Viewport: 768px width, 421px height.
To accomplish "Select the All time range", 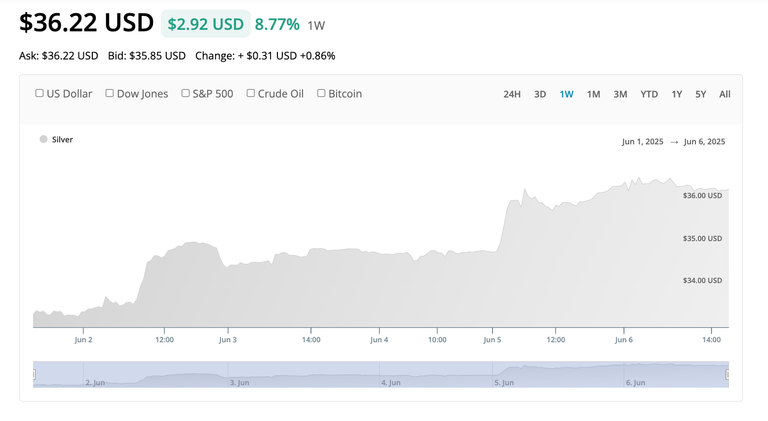I will [x=724, y=94].
